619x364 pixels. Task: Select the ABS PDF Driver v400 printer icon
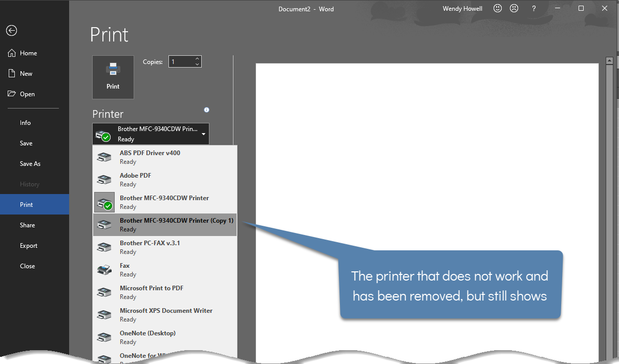click(104, 157)
